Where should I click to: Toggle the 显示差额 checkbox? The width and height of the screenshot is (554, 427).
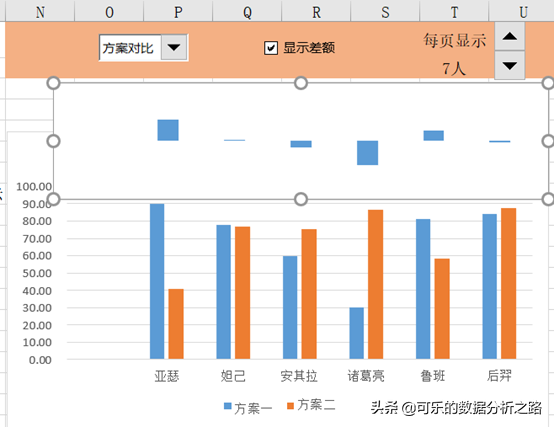tap(271, 48)
